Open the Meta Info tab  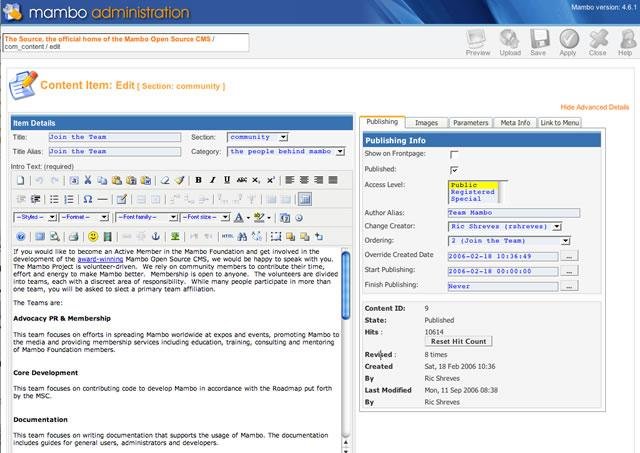click(x=515, y=122)
